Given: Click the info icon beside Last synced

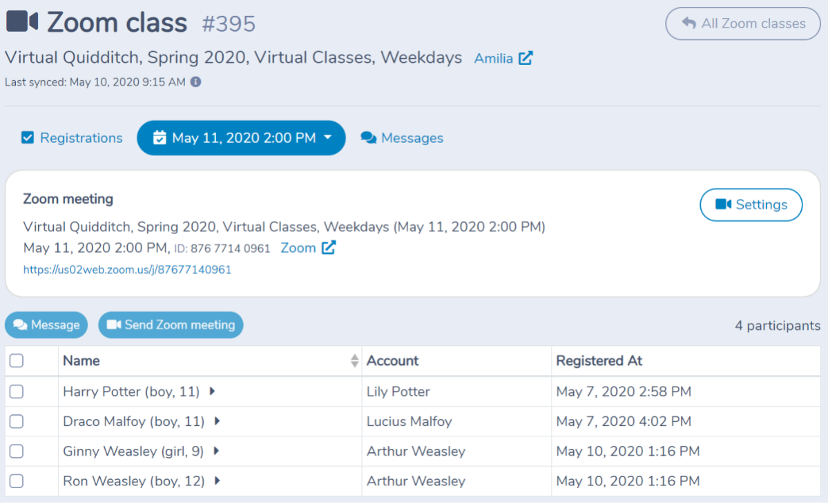Looking at the screenshot, I should 196,81.
